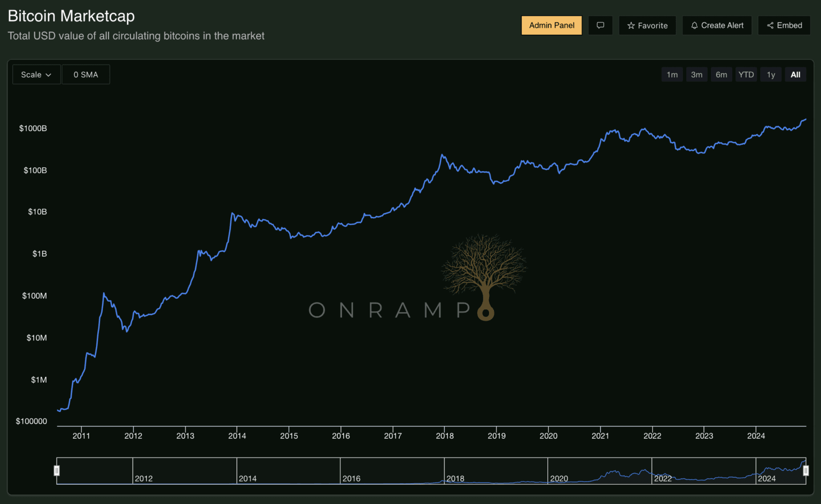This screenshot has width=821, height=504.
Task: Select the 1m time range
Action: click(672, 75)
